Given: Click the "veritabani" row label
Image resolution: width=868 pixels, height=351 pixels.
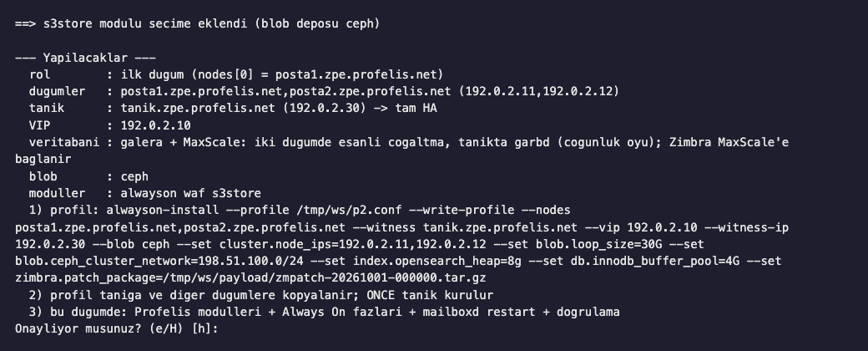Looking at the screenshot, I should point(64,143).
